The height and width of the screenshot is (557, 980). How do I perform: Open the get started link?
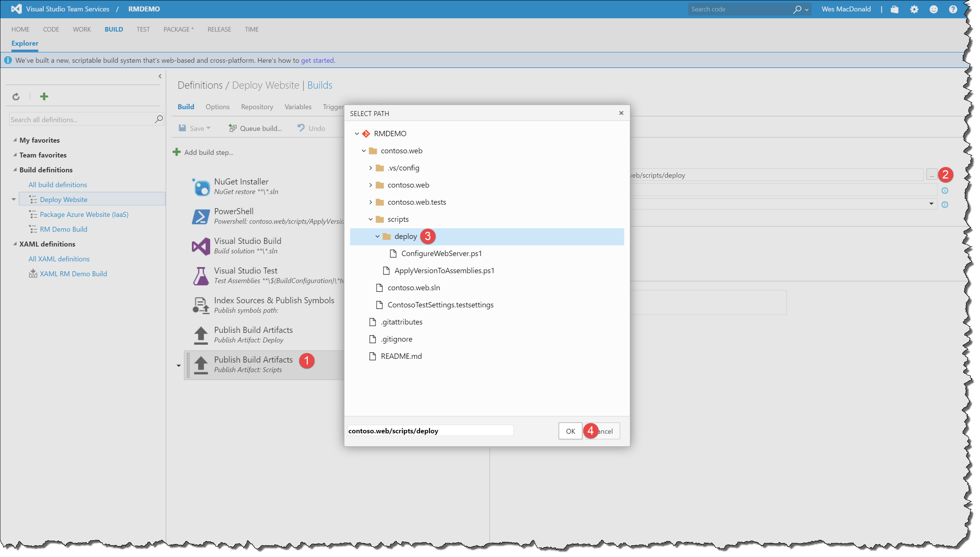(317, 60)
